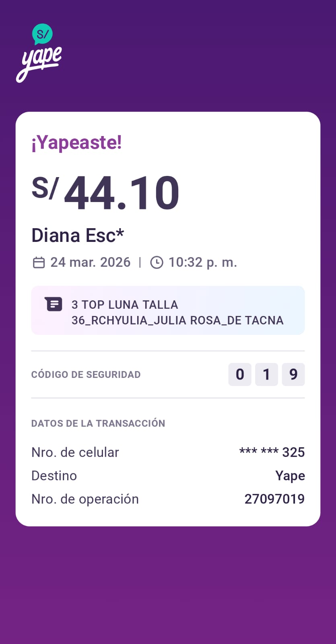Click the clock icon beside the time
The width and height of the screenshot is (336, 644).
click(157, 262)
